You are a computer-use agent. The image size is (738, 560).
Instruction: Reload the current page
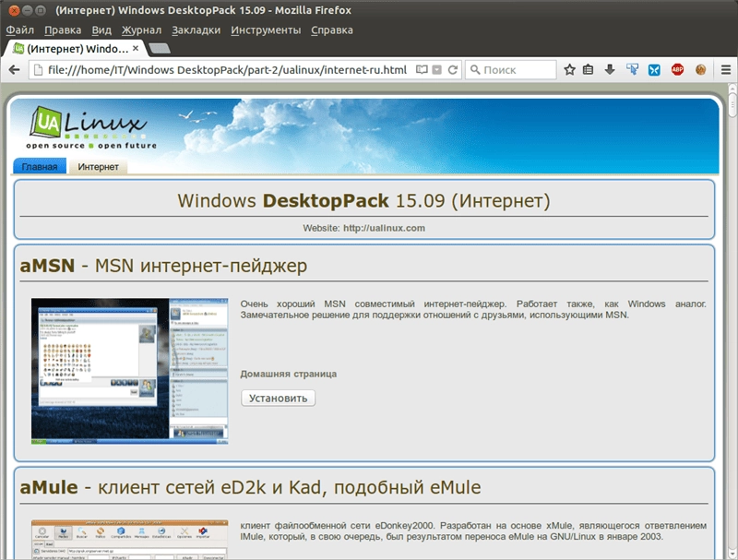(x=453, y=69)
